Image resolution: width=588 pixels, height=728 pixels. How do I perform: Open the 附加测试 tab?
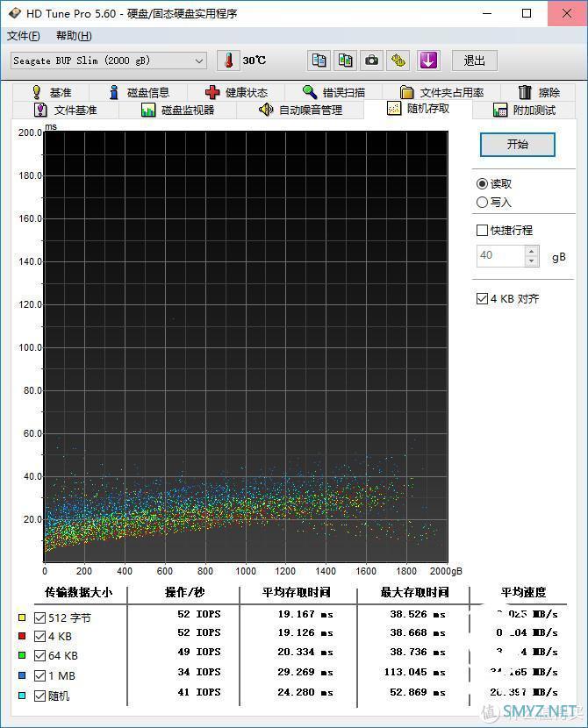coord(524,110)
